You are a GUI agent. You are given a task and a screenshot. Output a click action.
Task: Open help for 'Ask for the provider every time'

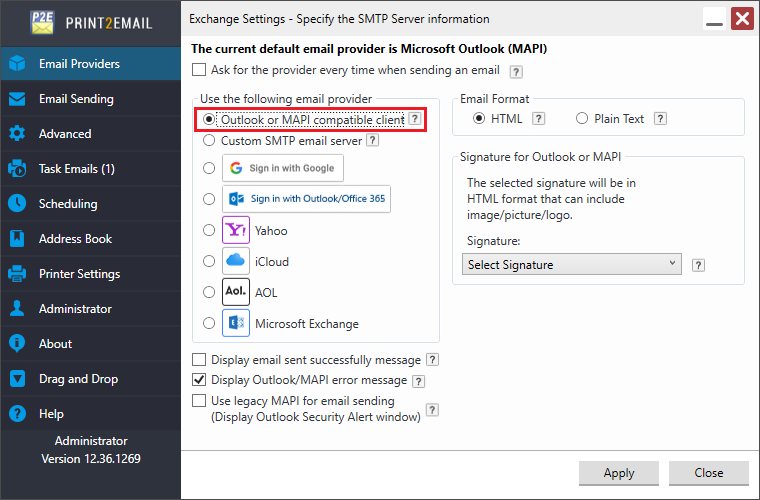[x=516, y=72]
